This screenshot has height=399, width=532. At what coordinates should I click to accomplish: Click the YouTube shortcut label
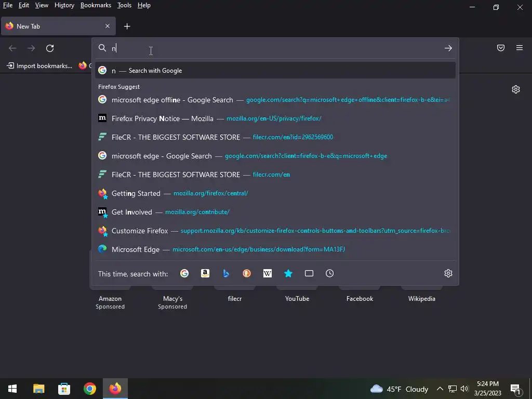(297, 299)
